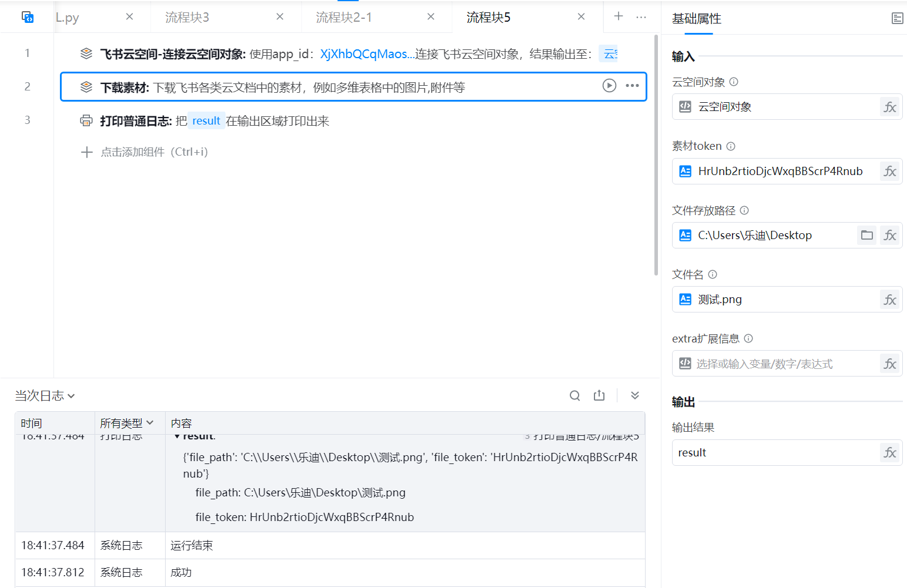This screenshot has width=907, height=588.
Task: Switch to the 流程块2-1 tab
Action: click(344, 18)
